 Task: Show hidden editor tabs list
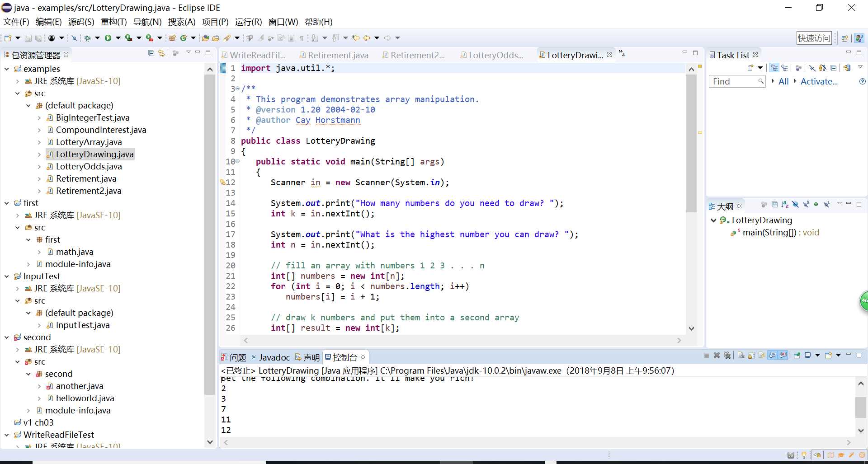click(622, 53)
